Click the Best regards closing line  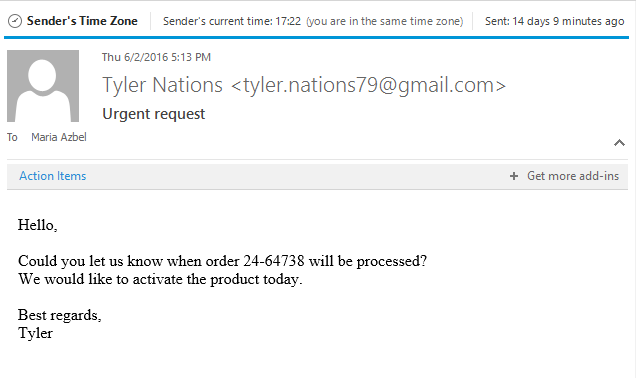(60, 315)
